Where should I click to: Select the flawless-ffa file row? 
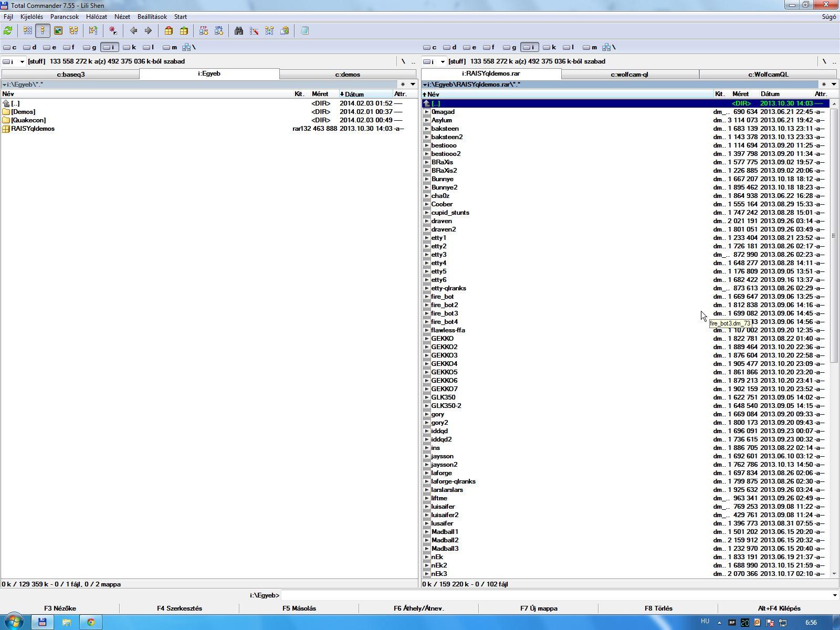pos(625,330)
